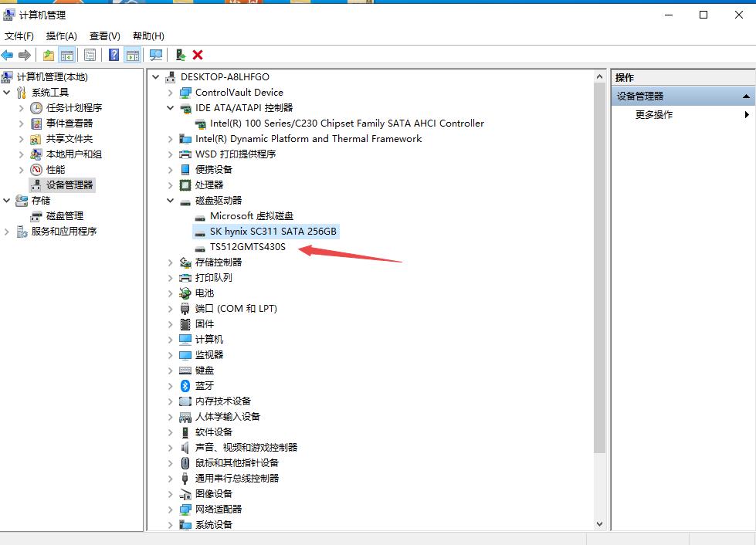Select 人体学输入设备 category
Viewport: 756px width, 545px height.
click(x=228, y=416)
